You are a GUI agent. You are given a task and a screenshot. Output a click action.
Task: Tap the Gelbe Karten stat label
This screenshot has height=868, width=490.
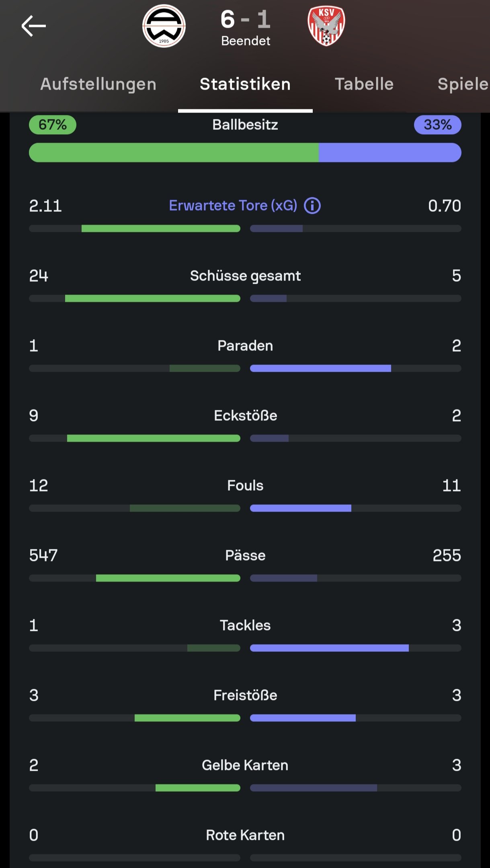(x=245, y=765)
